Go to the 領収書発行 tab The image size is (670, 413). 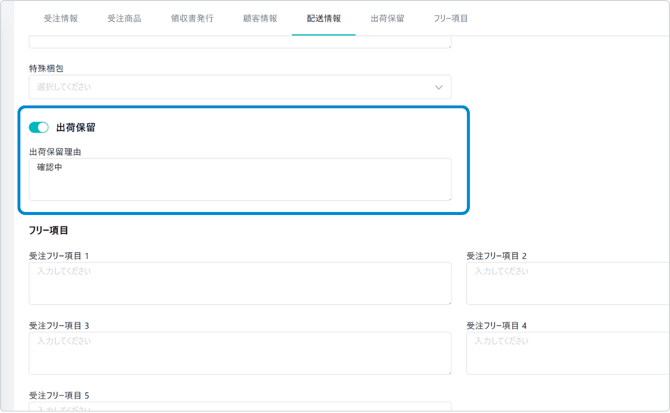pyautogui.click(x=192, y=19)
